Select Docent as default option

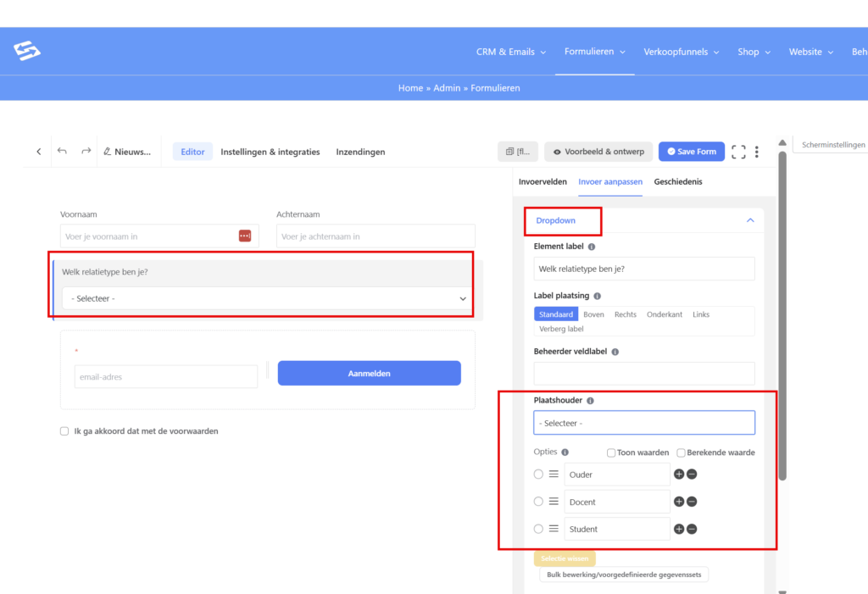[x=538, y=502]
